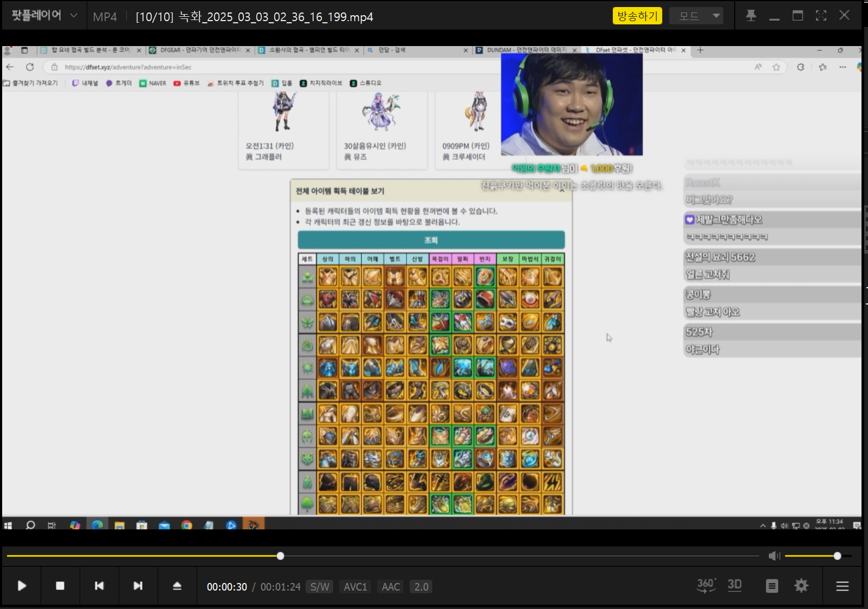Mute audio with the speaker icon

click(774, 556)
